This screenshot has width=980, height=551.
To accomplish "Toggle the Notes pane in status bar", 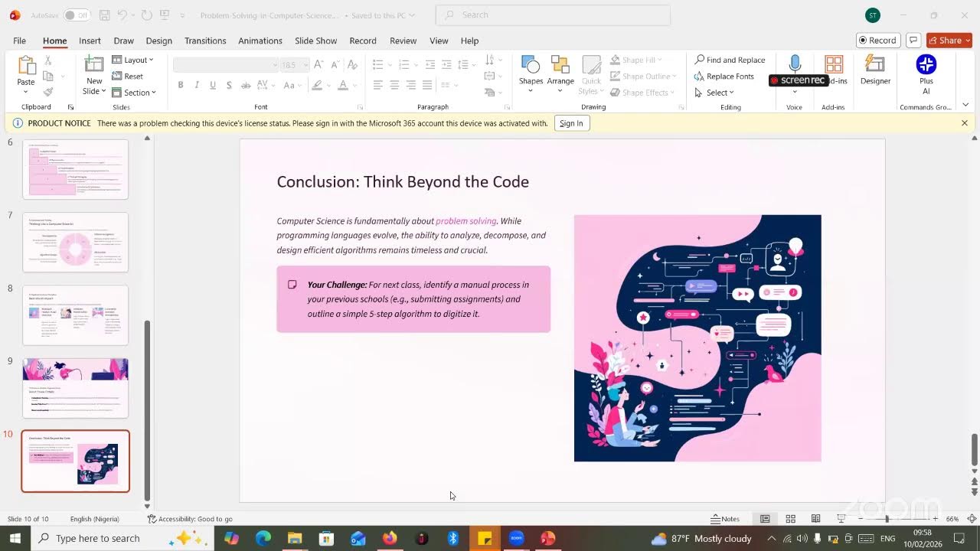I will pos(725,519).
